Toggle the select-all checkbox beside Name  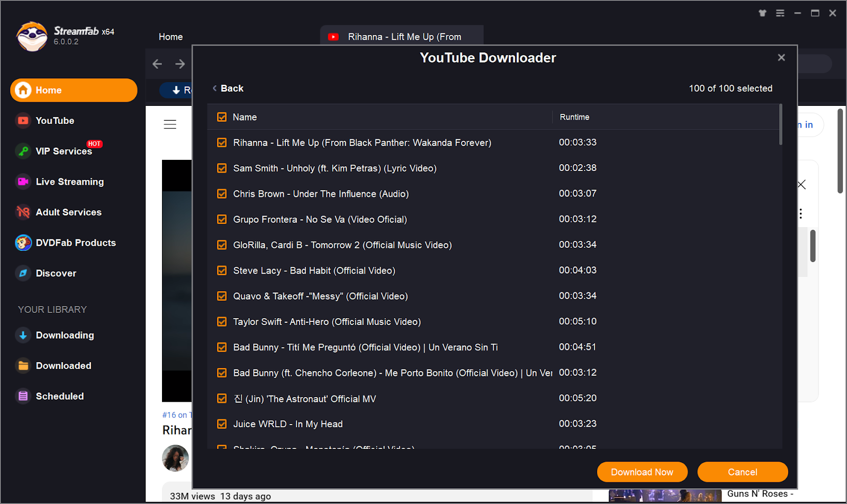(x=222, y=117)
